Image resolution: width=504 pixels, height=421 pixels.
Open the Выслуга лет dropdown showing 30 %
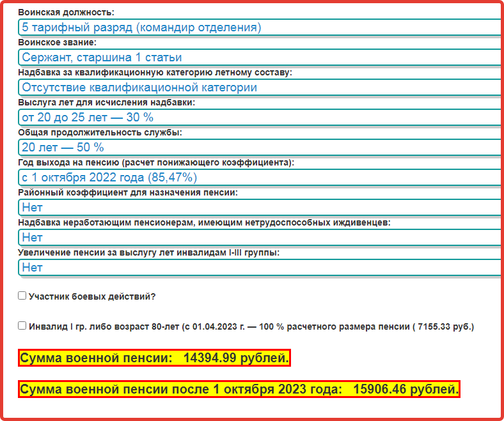(260, 117)
